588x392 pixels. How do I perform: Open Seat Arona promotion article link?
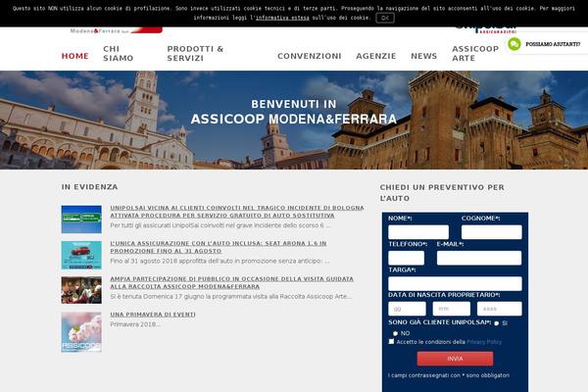(219, 247)
